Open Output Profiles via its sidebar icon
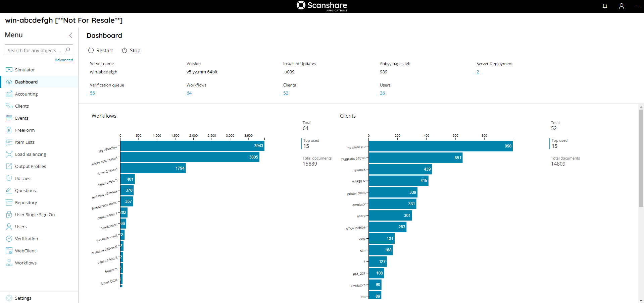644x303 pixels. [x=9, y=166]
